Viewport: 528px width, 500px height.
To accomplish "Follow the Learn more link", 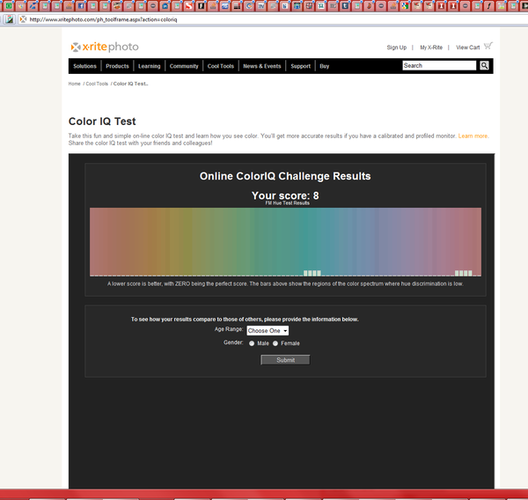I will [x=473, y=136].
